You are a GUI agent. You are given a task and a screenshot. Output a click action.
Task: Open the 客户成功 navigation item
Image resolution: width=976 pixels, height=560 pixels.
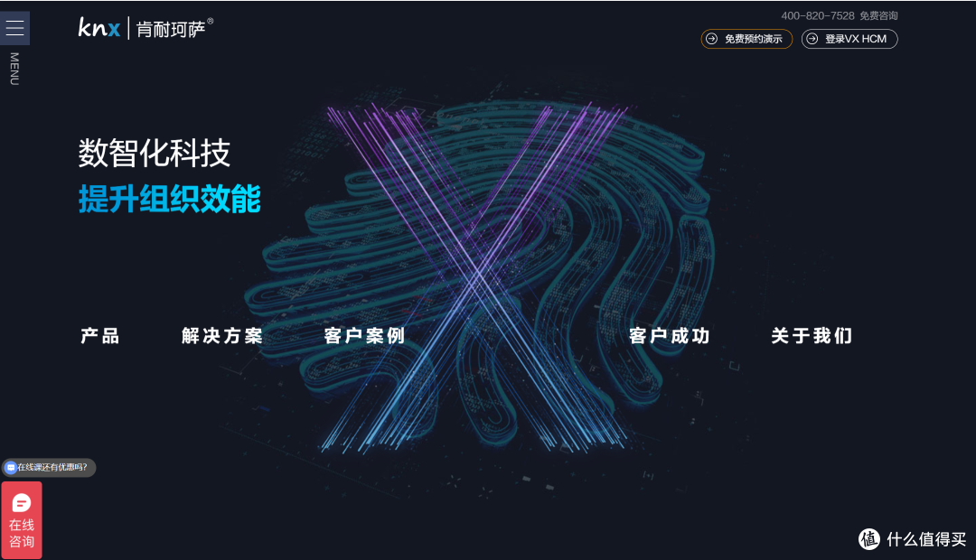pyautogui.click(x=669, y=336)
